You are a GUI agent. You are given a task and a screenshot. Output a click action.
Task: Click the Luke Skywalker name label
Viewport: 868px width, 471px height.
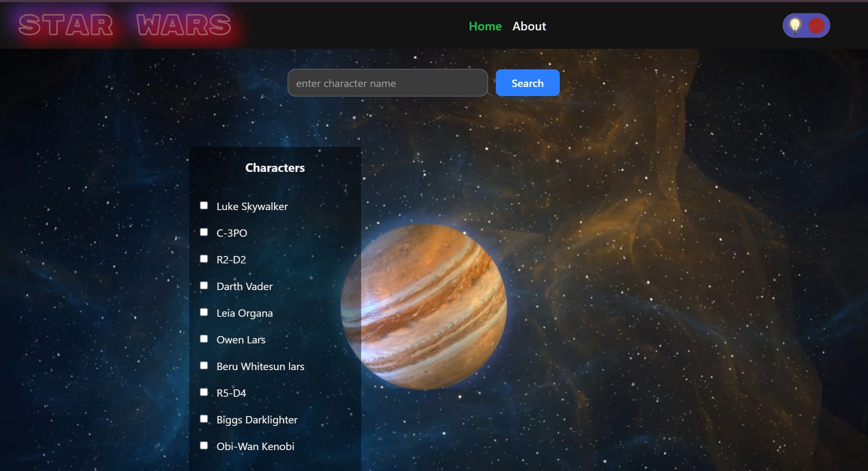point(252,206)
